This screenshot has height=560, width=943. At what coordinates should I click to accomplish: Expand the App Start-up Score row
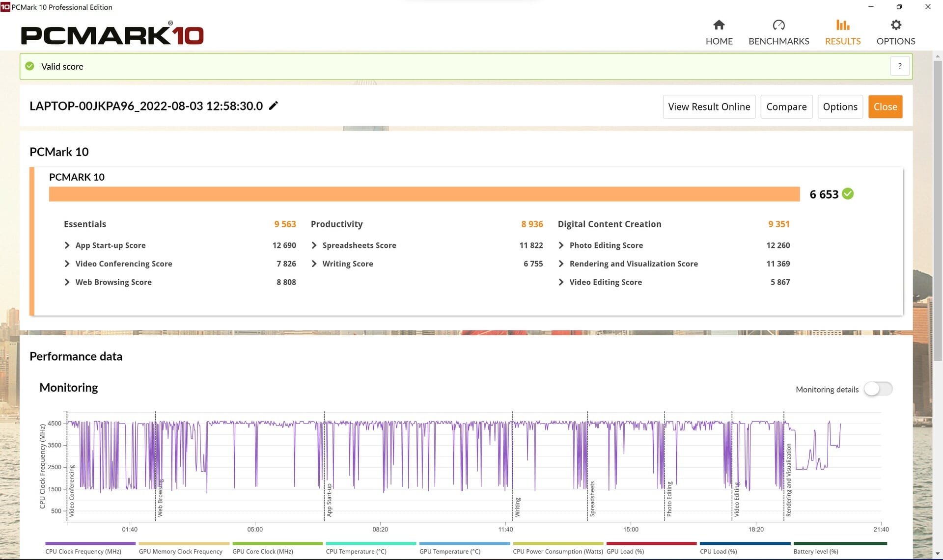pyautogui.click(x=180, y=245)
